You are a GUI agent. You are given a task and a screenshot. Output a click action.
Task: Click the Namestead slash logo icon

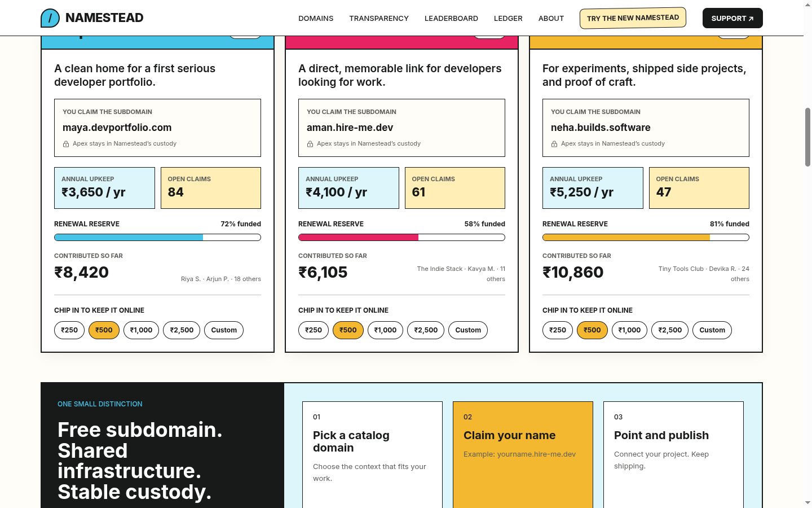(x=50, y=18)
